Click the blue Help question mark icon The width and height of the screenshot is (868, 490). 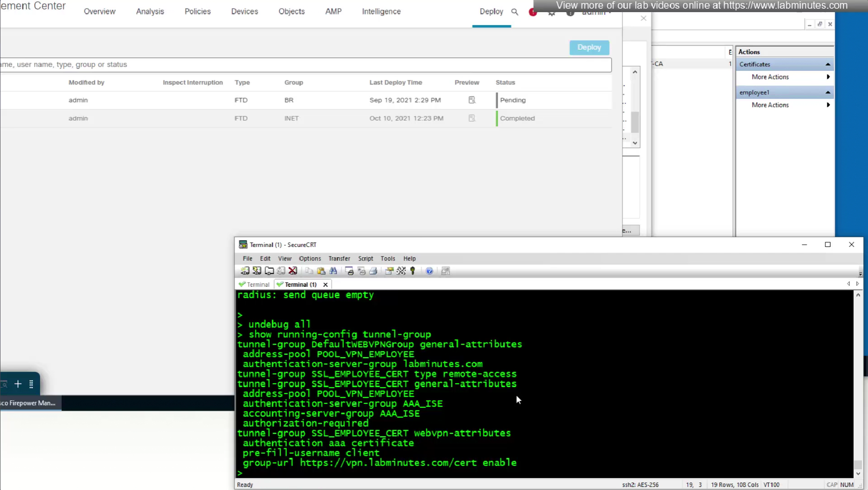(x=429, y=271)
